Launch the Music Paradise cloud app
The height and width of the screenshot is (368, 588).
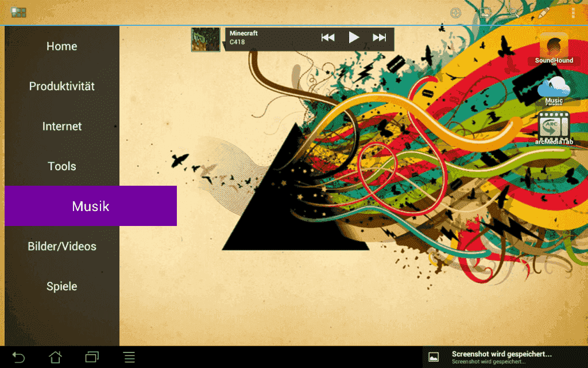click(554, 90)
